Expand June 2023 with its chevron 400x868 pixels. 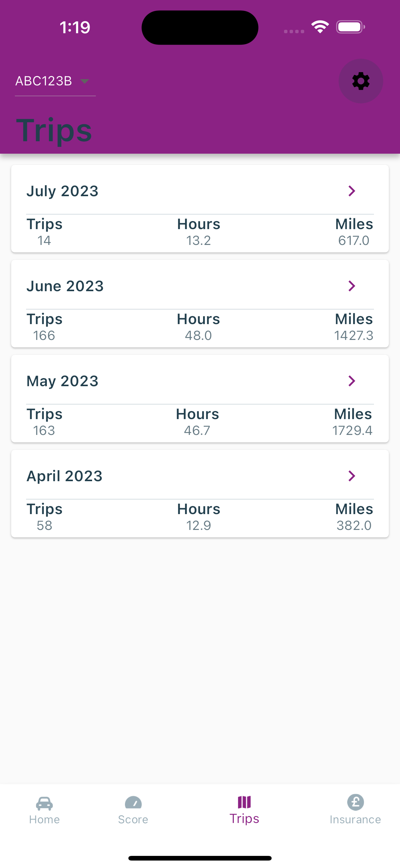(x=352, y=286)
